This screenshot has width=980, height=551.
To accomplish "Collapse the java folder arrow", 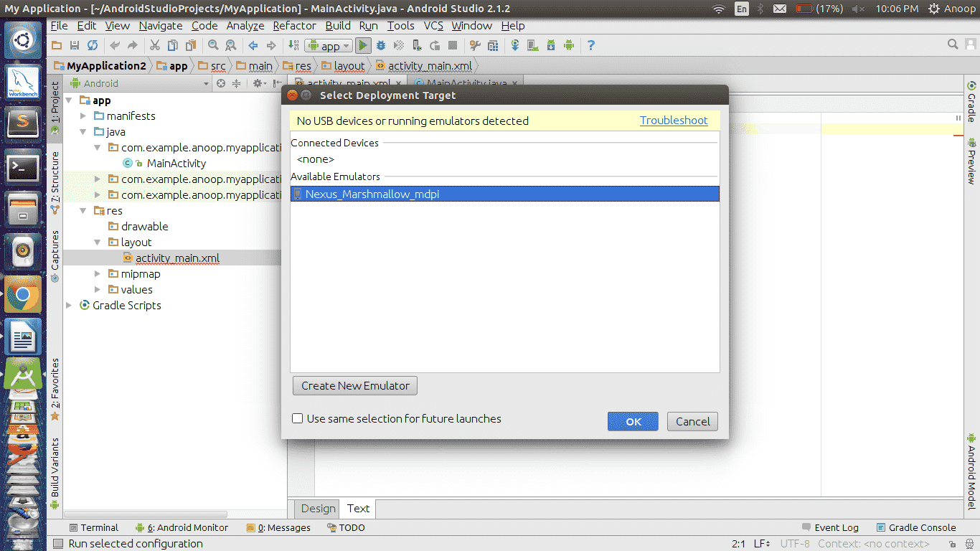I will click(x=84, y=132).
